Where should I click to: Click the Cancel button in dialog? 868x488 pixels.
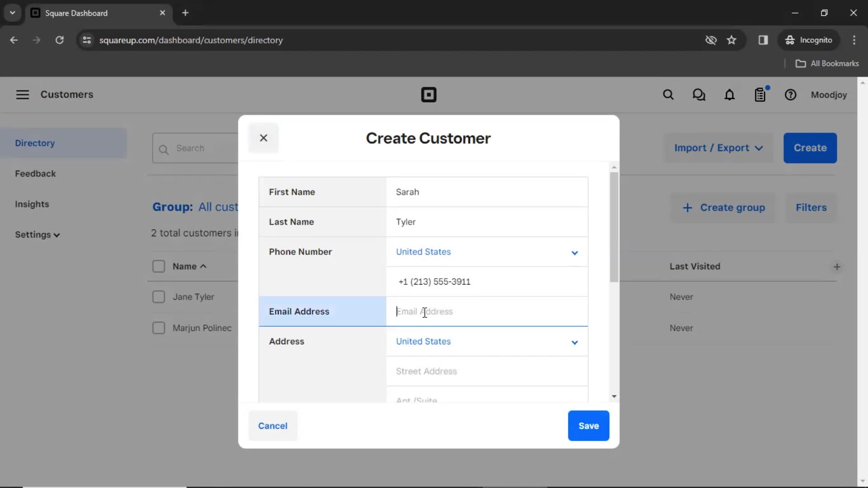point(273,426)
